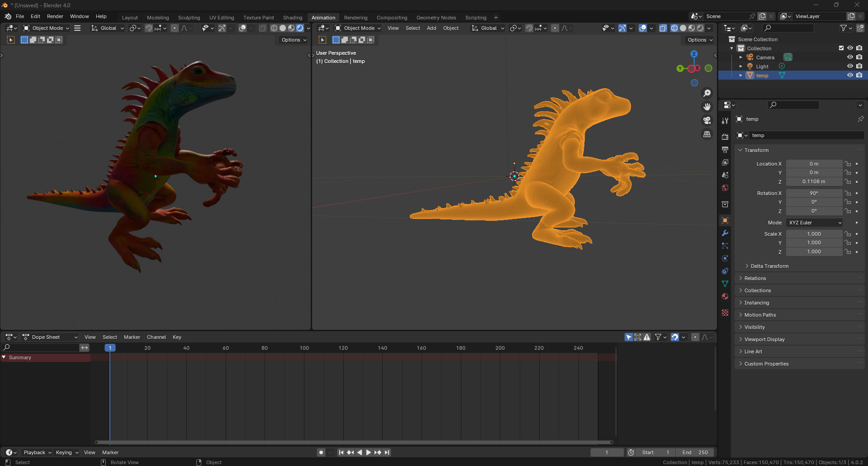Screen dimensions: 868x466
Task: Play the animation forward
Action: coord(369,452)
